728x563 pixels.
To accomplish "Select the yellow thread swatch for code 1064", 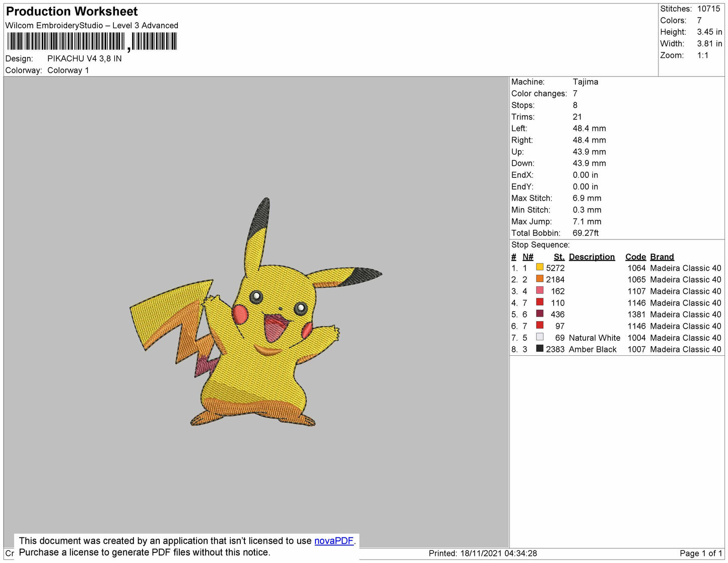I will click(540, 267).
